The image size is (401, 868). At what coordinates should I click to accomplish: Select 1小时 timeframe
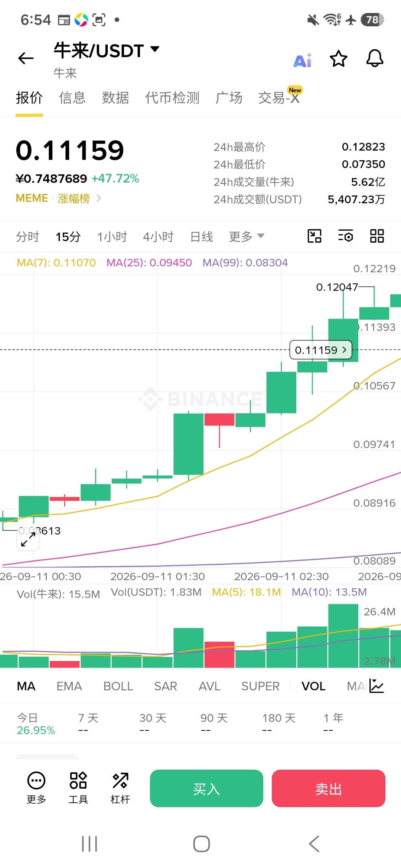click(112, 236)
